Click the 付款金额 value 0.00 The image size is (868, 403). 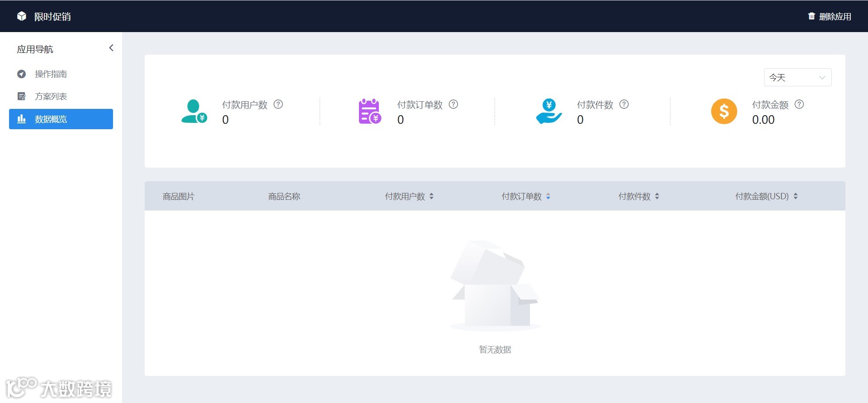tap(763, 120)
